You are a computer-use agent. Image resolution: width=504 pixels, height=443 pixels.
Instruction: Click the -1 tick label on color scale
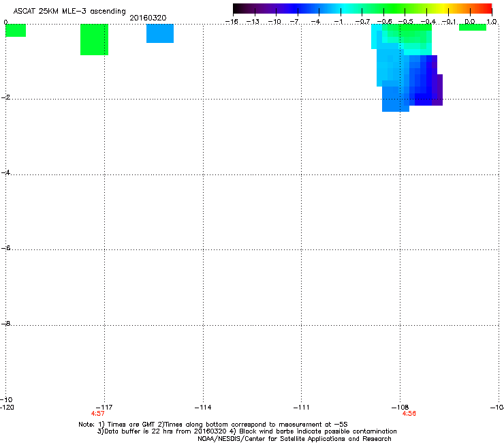(x=338, y=22)
